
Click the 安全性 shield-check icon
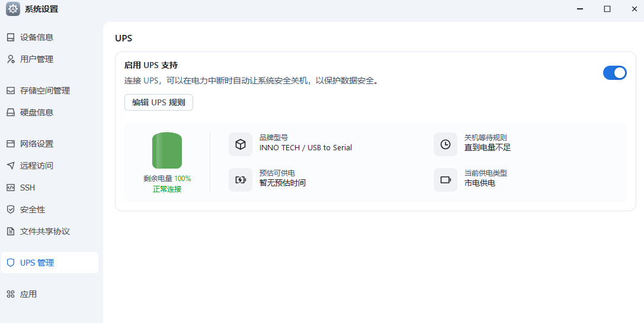pyautogui.click(x=11, y=209)
